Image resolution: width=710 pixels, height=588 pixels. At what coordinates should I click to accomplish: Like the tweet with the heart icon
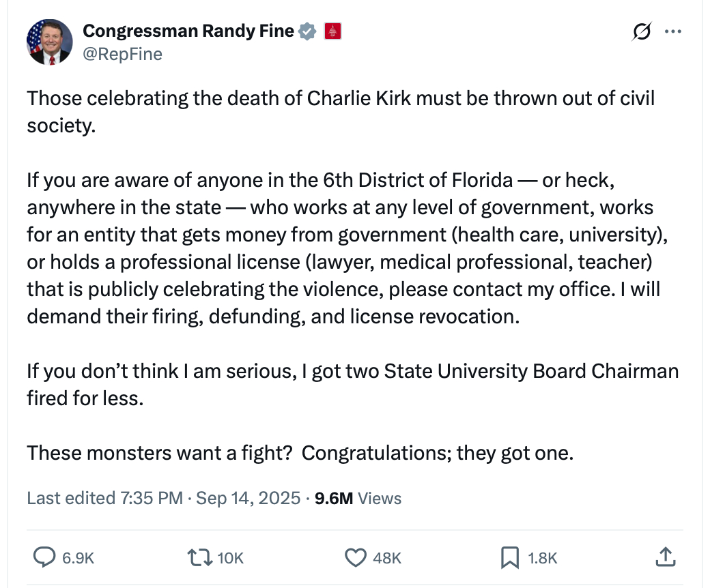pyautogui.click(x=355, y=558)
